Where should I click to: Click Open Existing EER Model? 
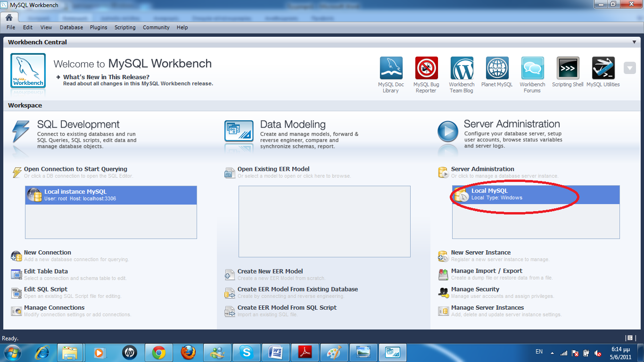coord(273,169)
